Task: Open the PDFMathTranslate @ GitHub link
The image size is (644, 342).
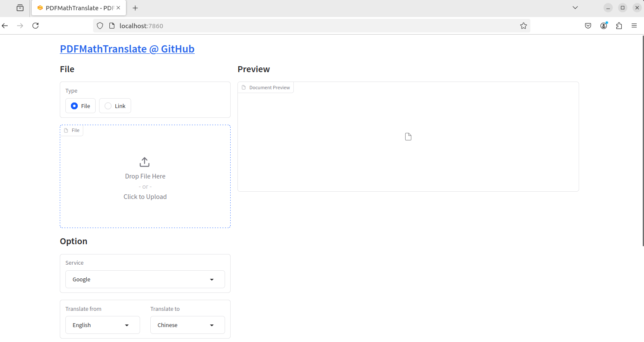Action: 127,49
